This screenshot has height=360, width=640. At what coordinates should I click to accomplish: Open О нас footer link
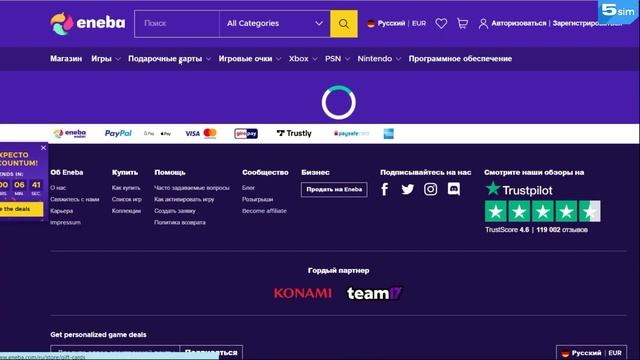coord(58,188)
